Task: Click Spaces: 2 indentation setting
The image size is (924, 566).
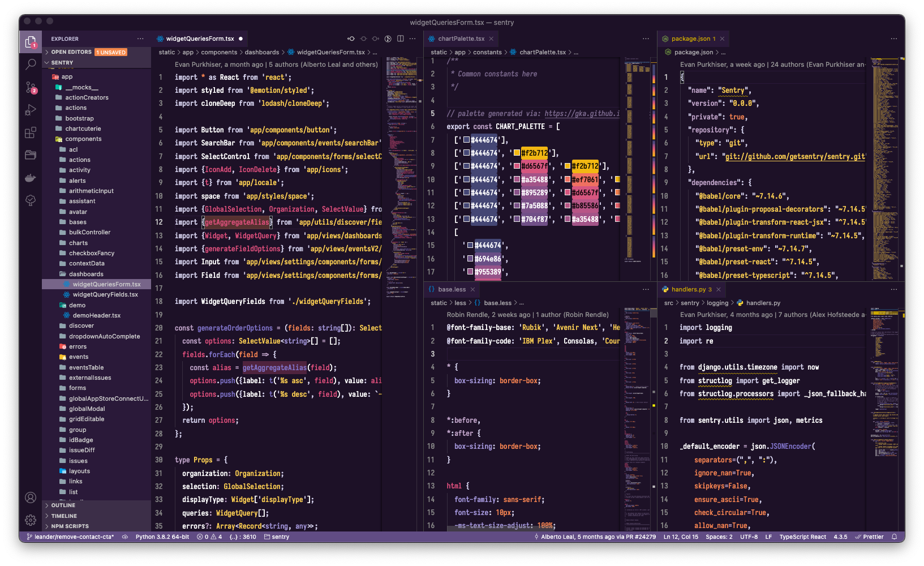Action: tap(719, 537)
